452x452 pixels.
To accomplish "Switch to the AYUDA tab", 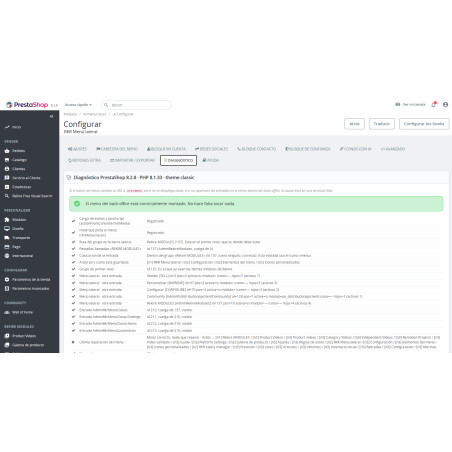I will tap(211, 160).
